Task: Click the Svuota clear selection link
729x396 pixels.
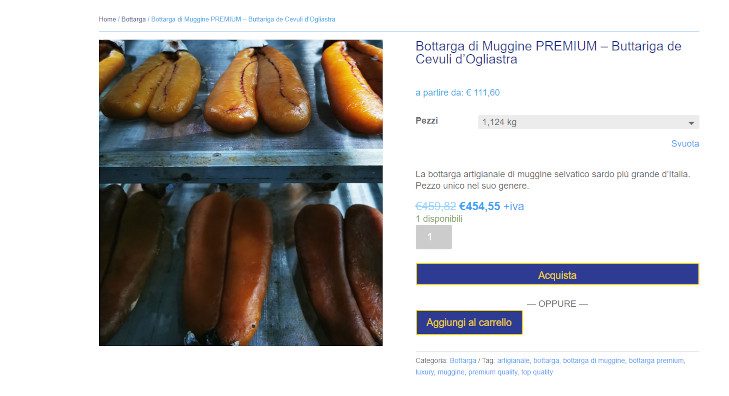Action: click(x=685, y=144)
